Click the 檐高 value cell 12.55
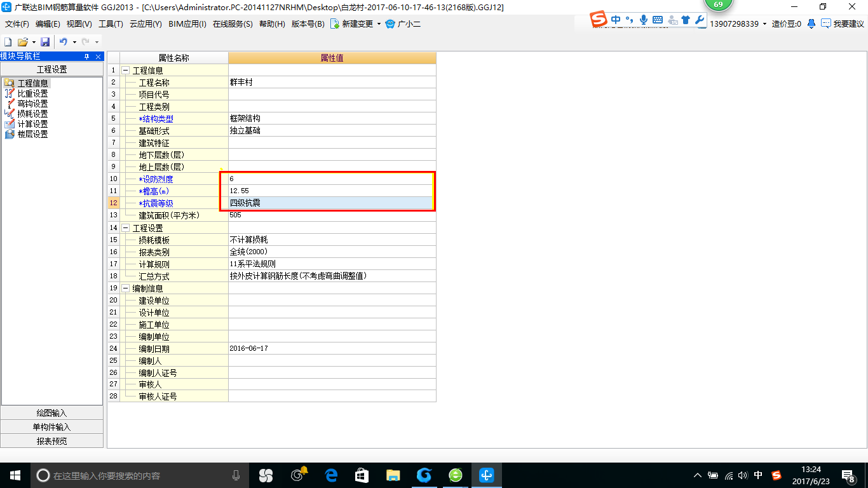Viewport: 868px width, 488px height. click(332, 191)
